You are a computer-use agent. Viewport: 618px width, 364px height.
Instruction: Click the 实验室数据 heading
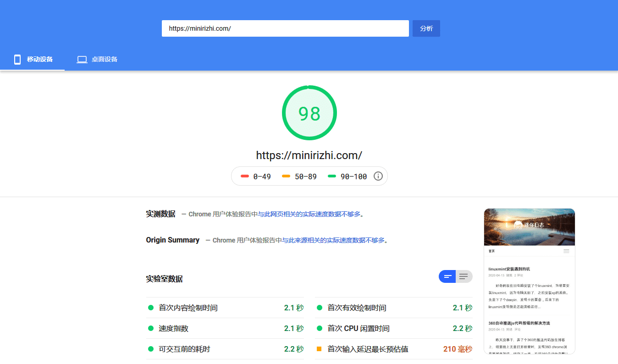click(164, 279)
